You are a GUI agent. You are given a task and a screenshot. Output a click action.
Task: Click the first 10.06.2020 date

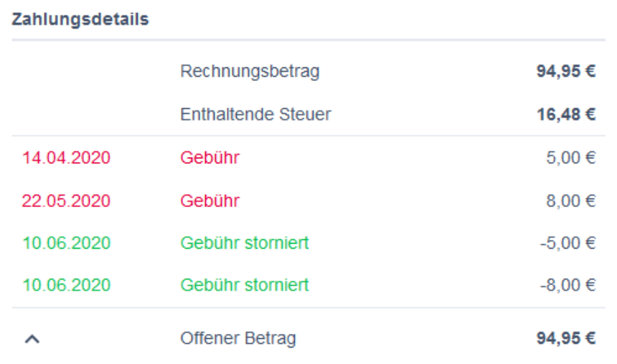coord(67,244)
